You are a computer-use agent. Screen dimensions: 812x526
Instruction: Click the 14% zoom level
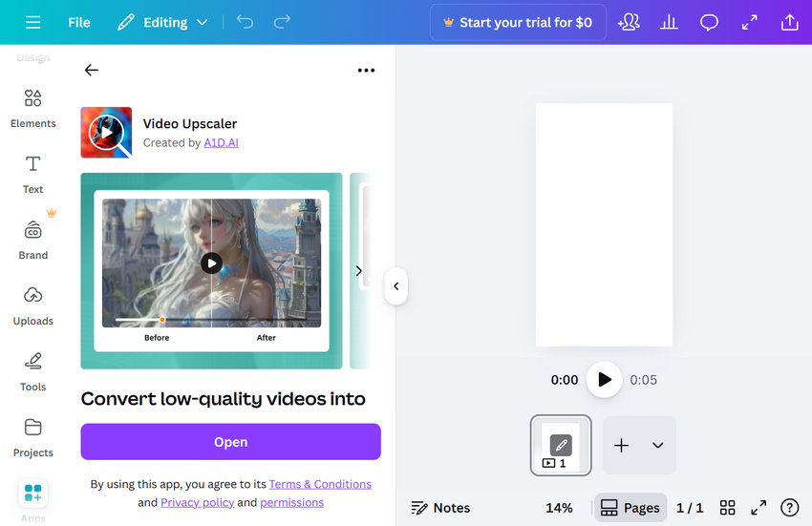pos(559,508)
